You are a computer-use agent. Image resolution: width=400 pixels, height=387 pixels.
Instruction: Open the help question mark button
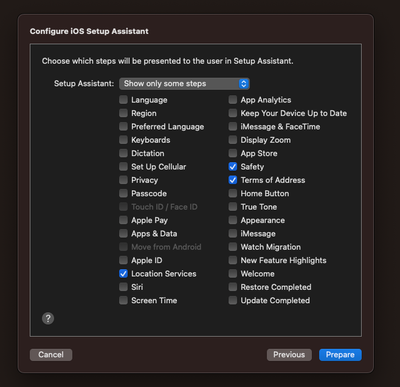click(x=48, y=318)
